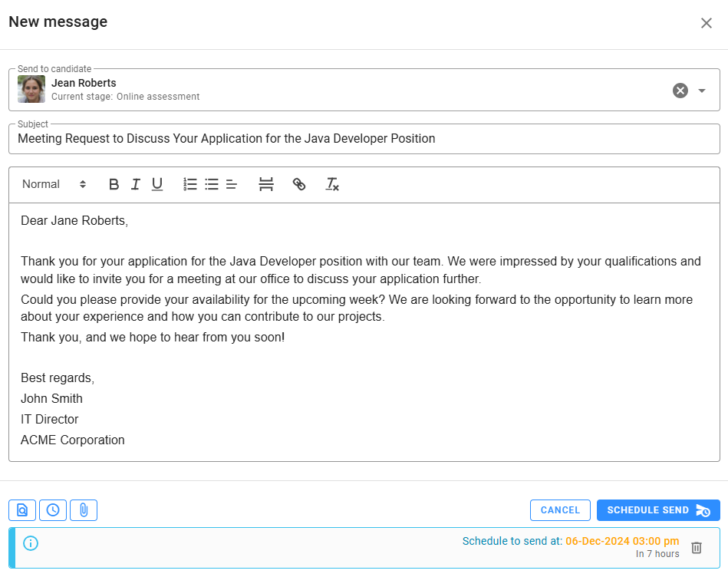Clear the selected candidate Jean Roberts
This screenshot has width=728, height=577.
click(x=680, y=91)
